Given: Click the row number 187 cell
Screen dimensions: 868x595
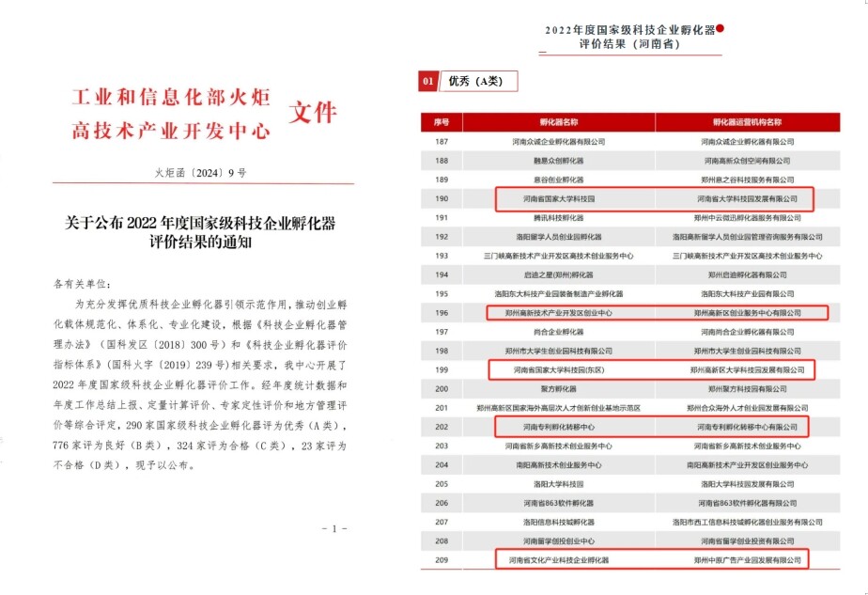Looking at the screenshot, I should tap(442, 141).
